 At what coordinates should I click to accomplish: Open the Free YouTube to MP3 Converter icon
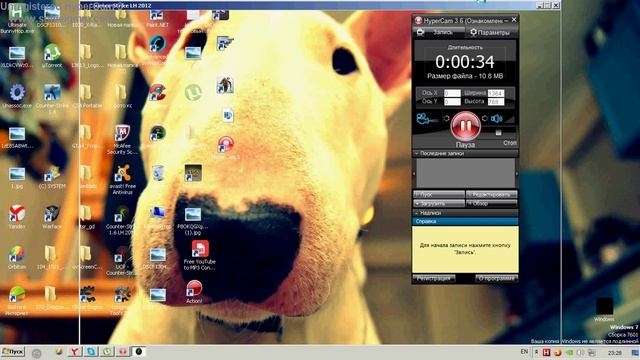(200, 255)
